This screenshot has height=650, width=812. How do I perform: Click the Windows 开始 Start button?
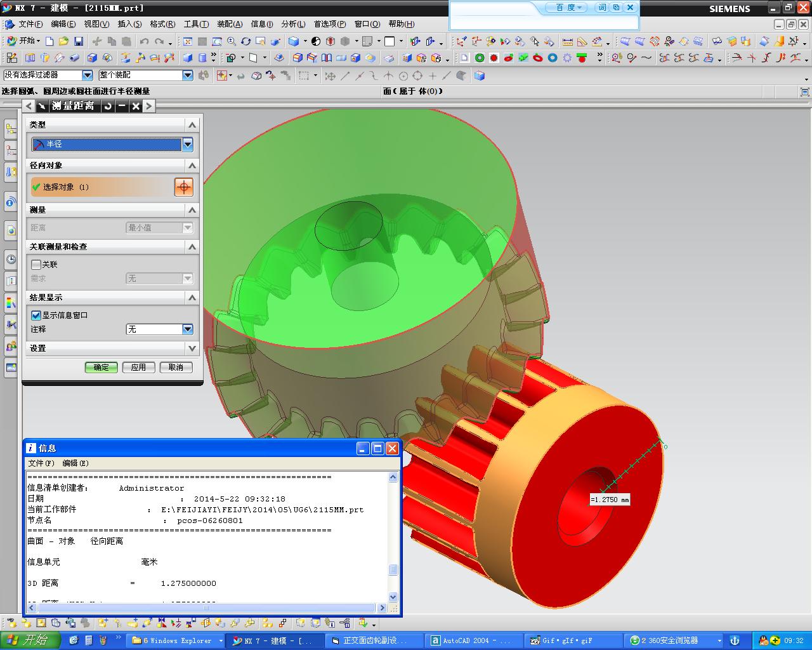pos(30,640)
